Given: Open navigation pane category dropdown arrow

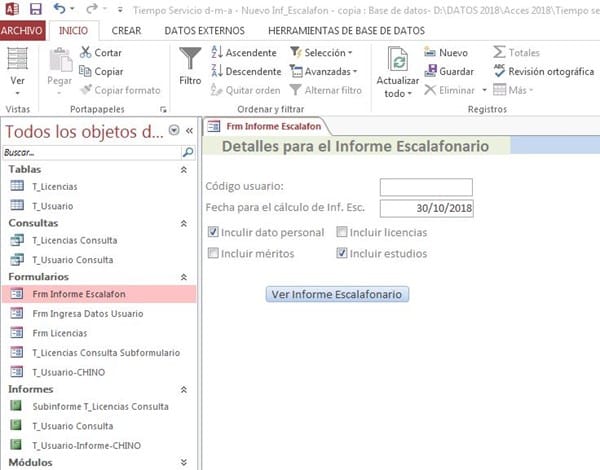Looking at the screenshot, I should pyautogui.click(x=174, y=131).
